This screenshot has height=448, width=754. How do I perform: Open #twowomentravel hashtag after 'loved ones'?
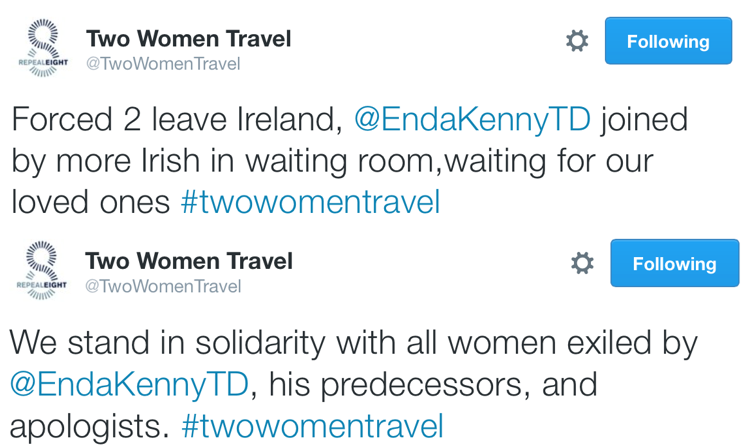click(310, 202)
